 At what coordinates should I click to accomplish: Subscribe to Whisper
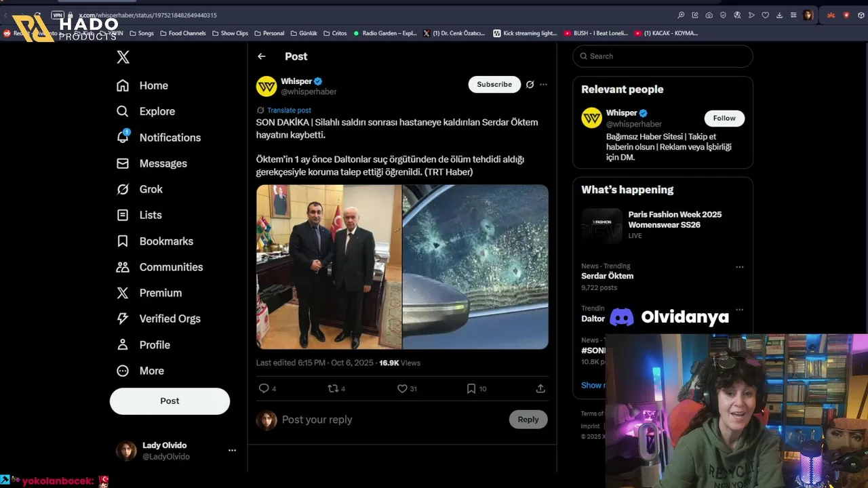[x=494, y=85]
